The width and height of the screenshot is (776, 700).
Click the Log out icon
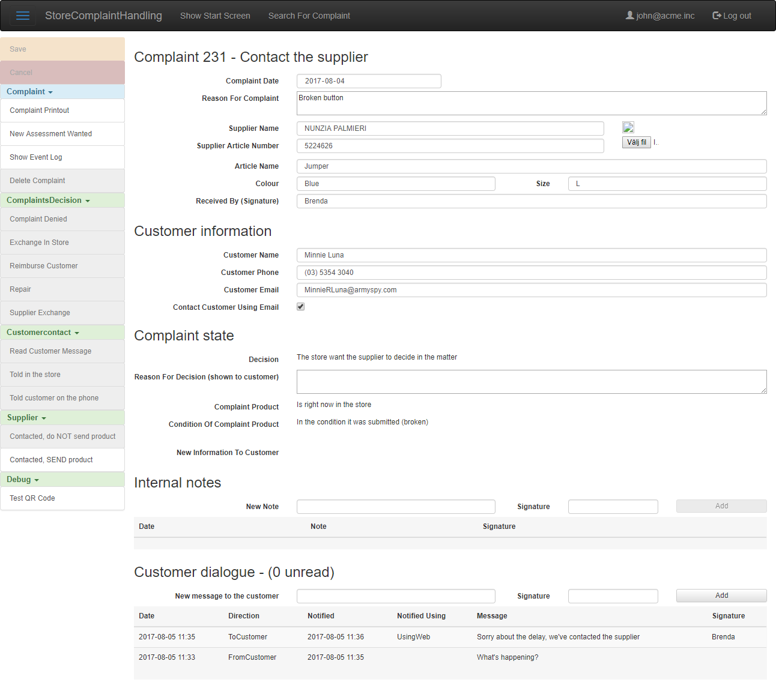click(x=717, y=16)
